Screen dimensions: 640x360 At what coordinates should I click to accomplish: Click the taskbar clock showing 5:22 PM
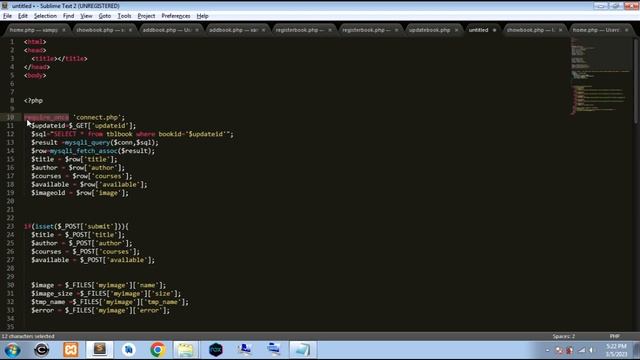[x=616, y=350]
